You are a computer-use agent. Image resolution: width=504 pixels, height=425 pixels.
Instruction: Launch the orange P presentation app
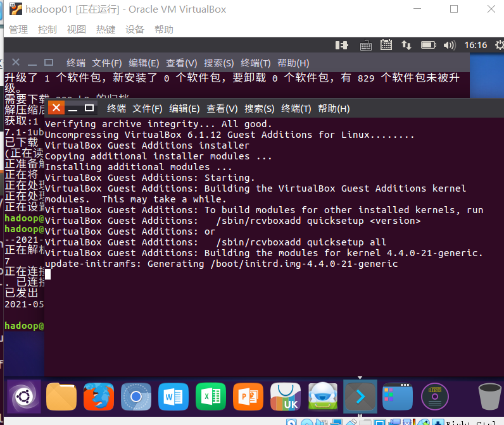(248, 397)
